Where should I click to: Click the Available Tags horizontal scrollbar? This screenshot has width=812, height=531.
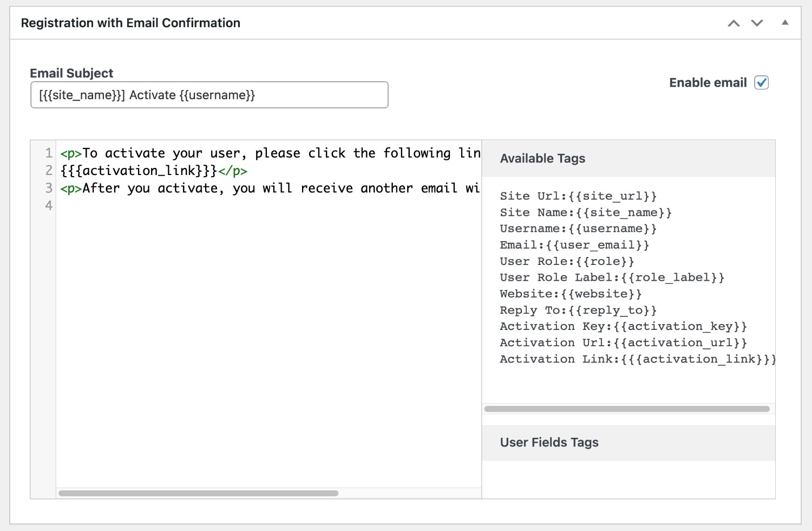pyautogui.click(x=627, y=409)
